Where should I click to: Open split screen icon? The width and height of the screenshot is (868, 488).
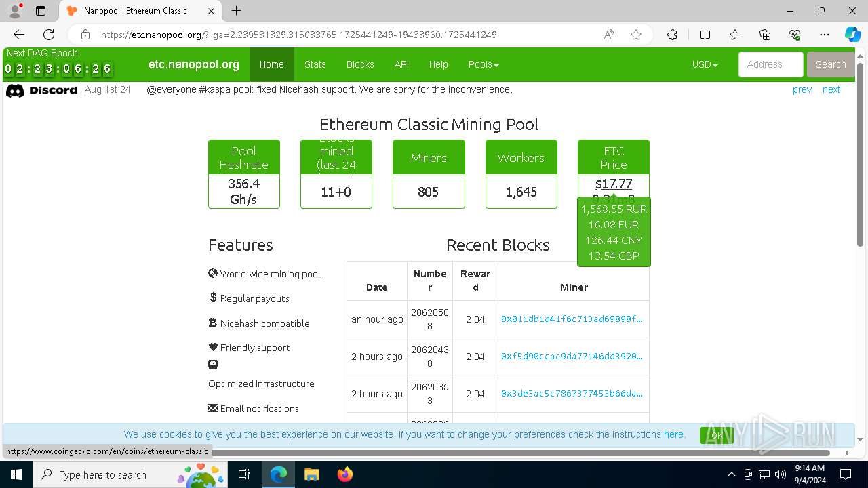point(705,35)
